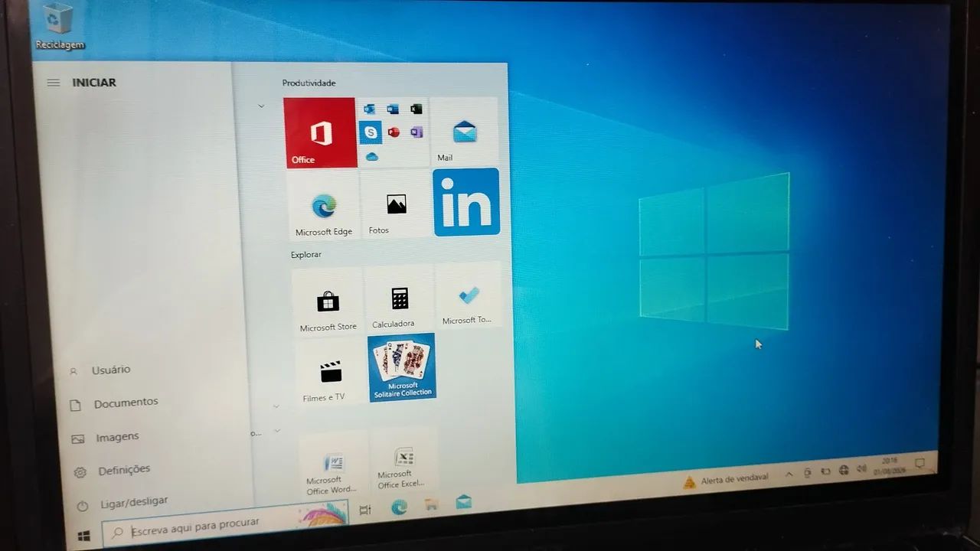Open the PowerPoint icon in the Office folder tile

click(x=394, y=132)
